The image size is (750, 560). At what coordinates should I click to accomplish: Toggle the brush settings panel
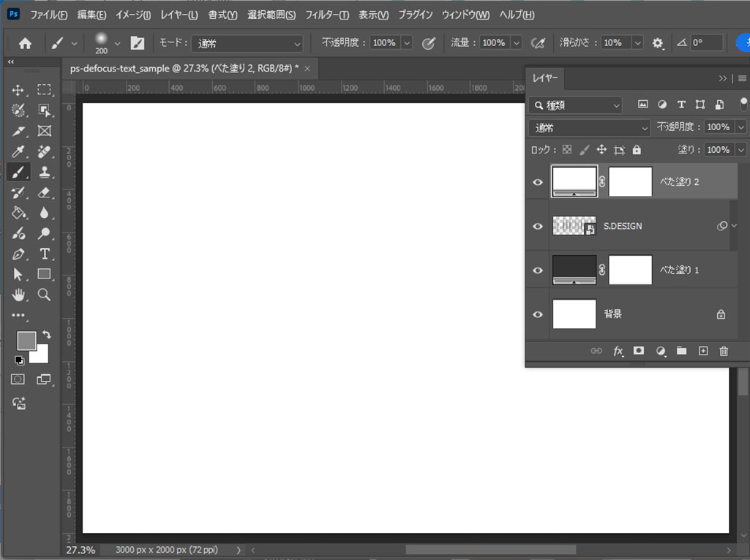click(138, 43)
